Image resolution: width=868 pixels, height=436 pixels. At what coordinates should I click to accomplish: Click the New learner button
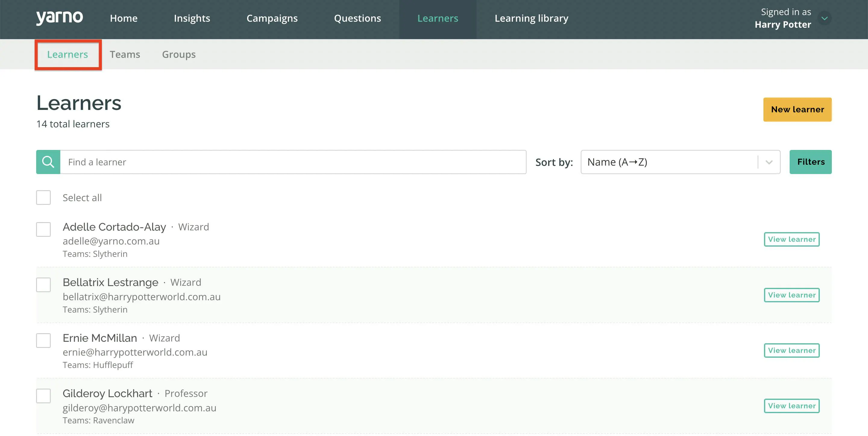click(x=797, y=109)
